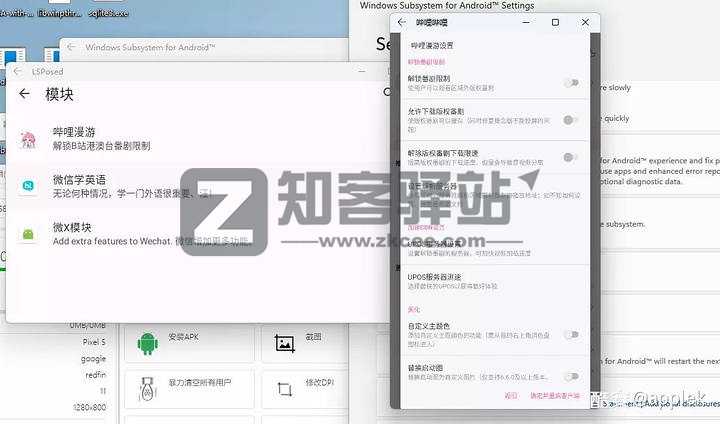Go back in the 哔哩哔哩 window title bar
Viewport: 720px width, 424px height.
pos(402,22)
